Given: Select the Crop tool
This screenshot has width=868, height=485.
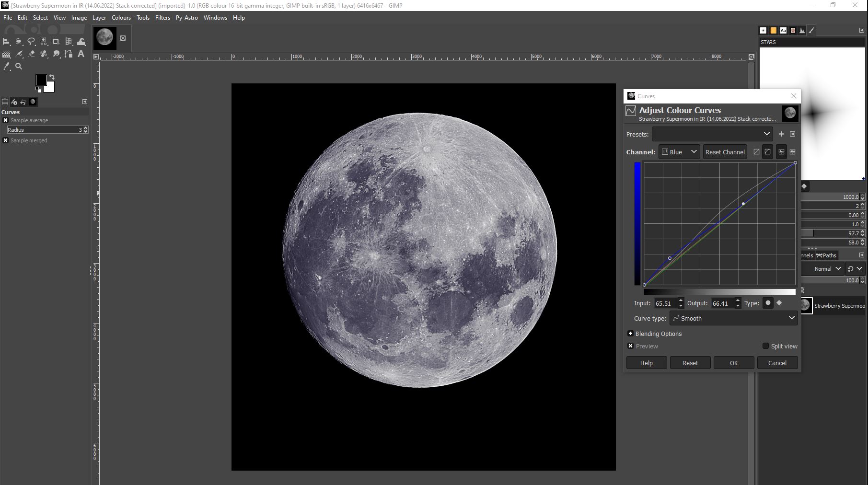Looking at the screenshot, I should [x=56, y=42].
